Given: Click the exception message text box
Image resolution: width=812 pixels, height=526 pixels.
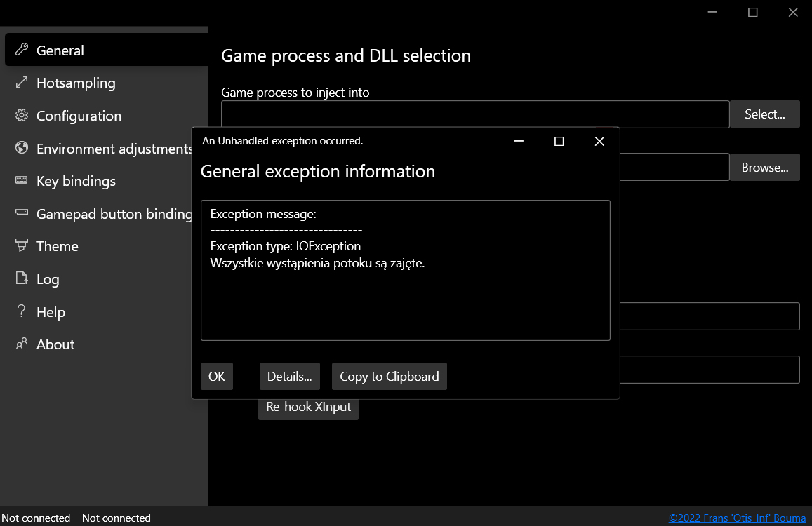Looking at the screenshot, I should click(406, 270).
